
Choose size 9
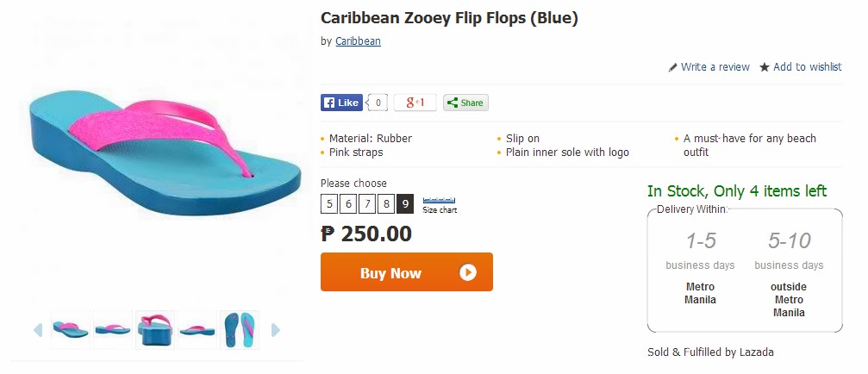(404, 204)
